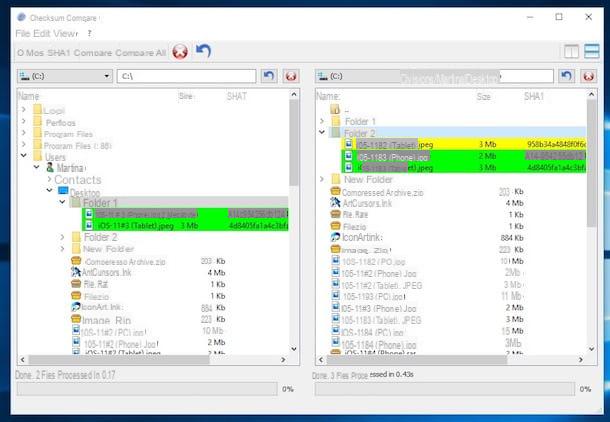Image resolution: width=610 pixels, height=422 pixels.
Task: Click the Compare All button
Action: click(141, 53)
